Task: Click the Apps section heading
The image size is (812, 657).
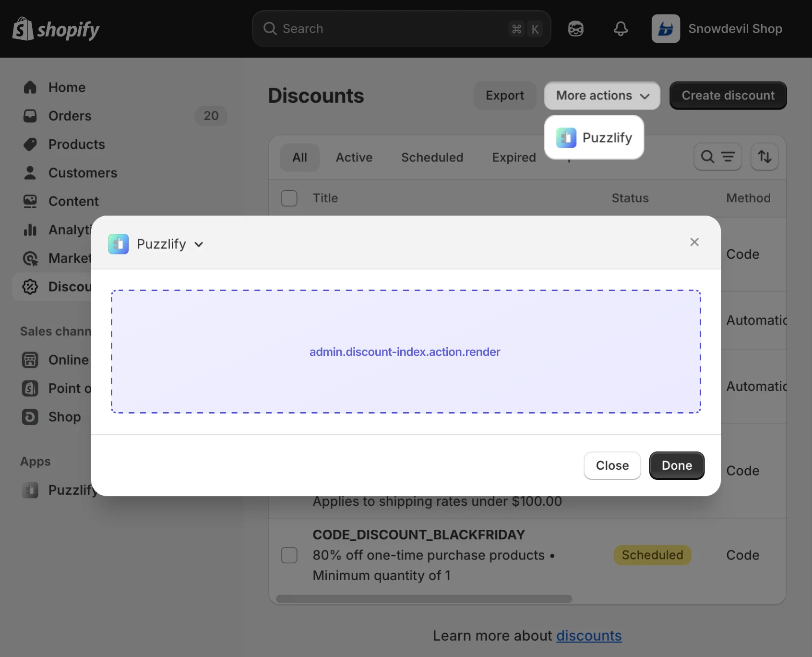Action: [36, 462]
